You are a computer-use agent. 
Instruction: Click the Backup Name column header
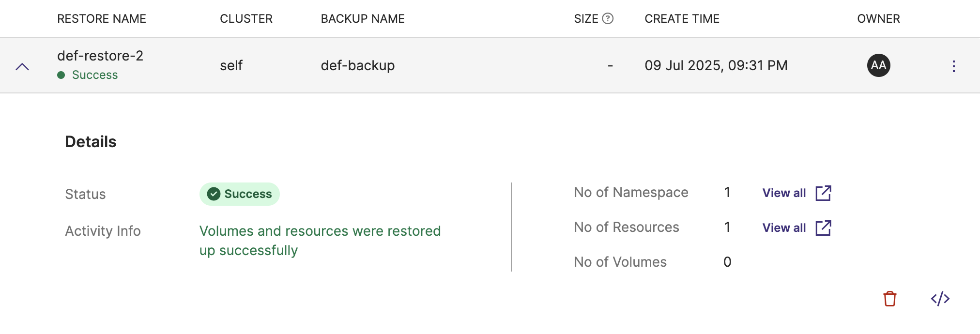pyautogui.click(x=363, y=19)
